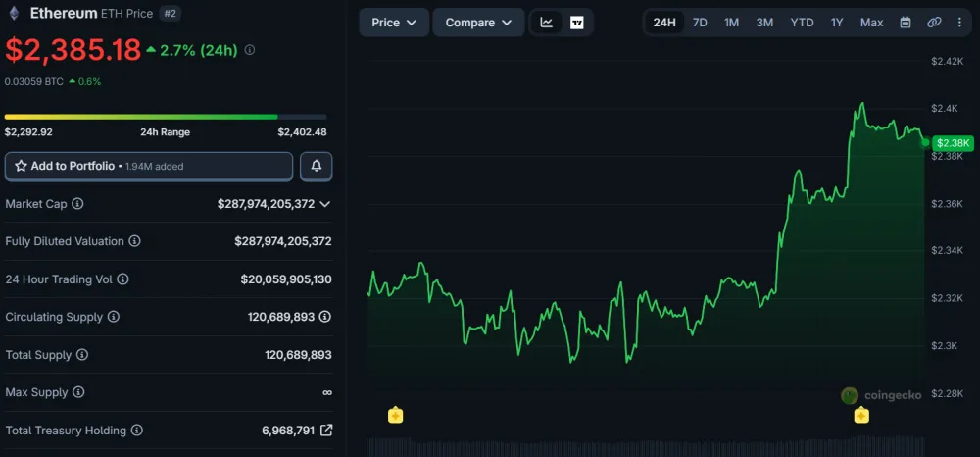980x457 pixels.
Task: Open the Price dropdown
Action: tap(394, 23)
